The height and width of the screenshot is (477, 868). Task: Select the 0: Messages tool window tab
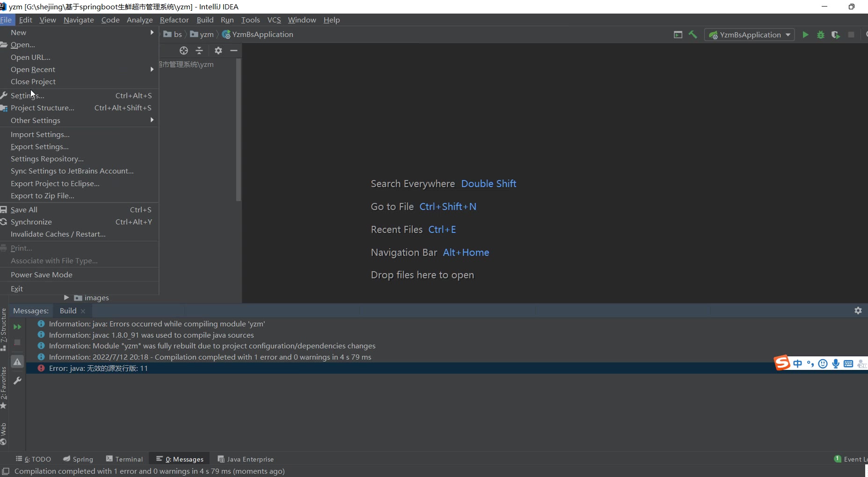[x=180, y=459]
